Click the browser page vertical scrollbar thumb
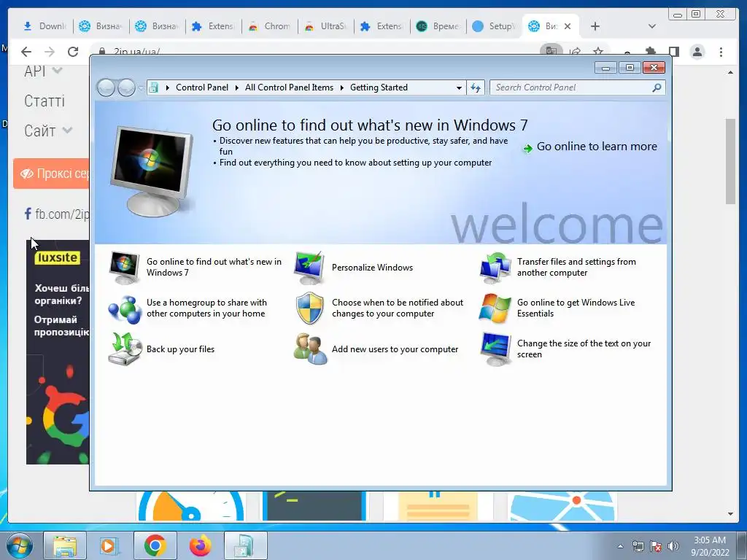This screenshot has width=747, height=560. tap(730, 161)
